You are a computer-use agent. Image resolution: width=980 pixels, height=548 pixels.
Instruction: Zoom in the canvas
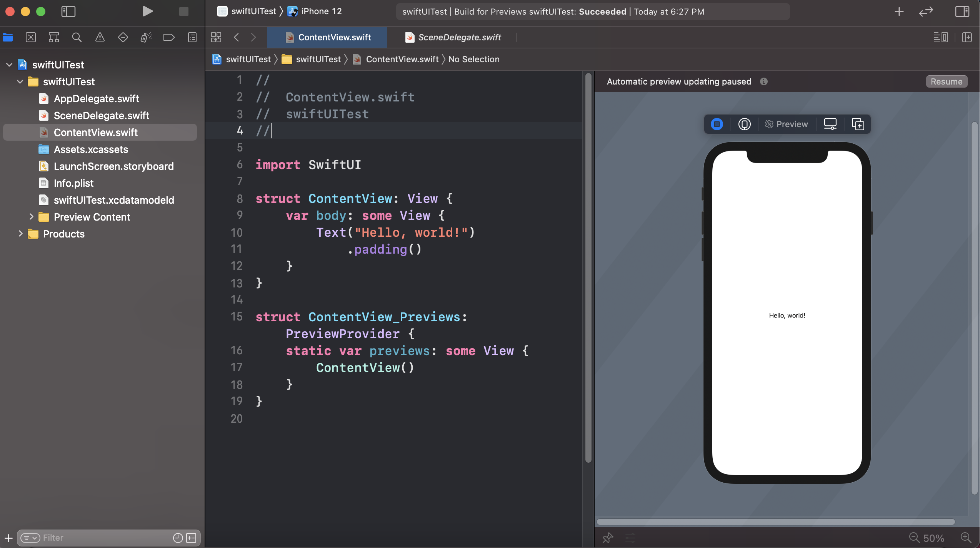966,538
